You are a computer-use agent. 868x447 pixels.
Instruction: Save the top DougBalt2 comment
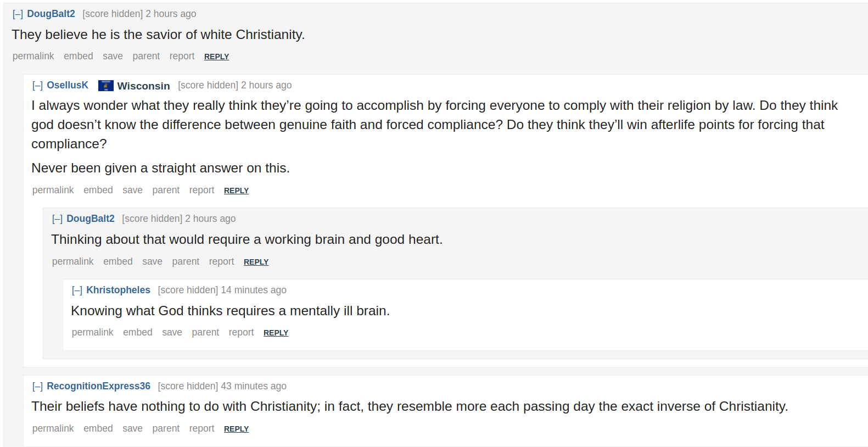pos(113,56)
